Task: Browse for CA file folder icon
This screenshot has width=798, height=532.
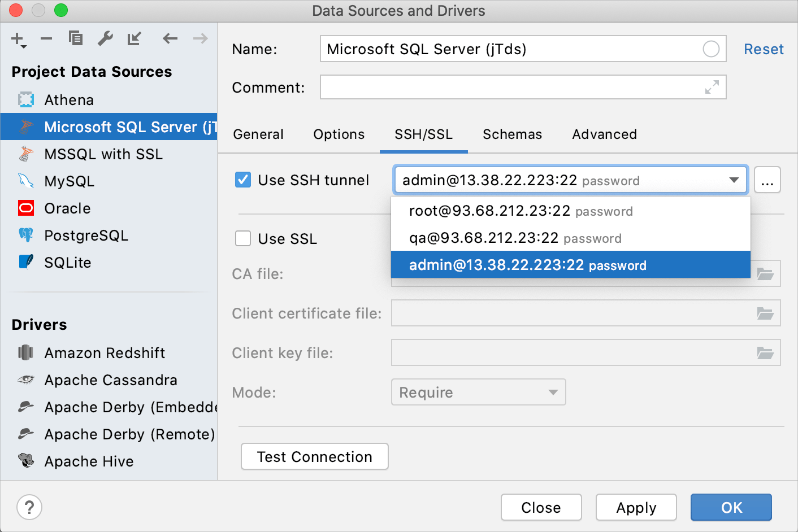Action: pos(765,274)
